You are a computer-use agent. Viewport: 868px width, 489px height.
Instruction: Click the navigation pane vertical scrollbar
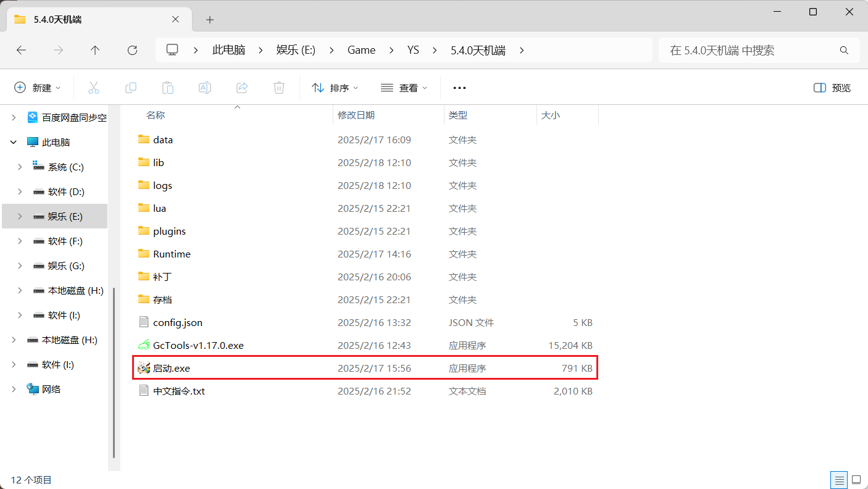click(114, 372)
